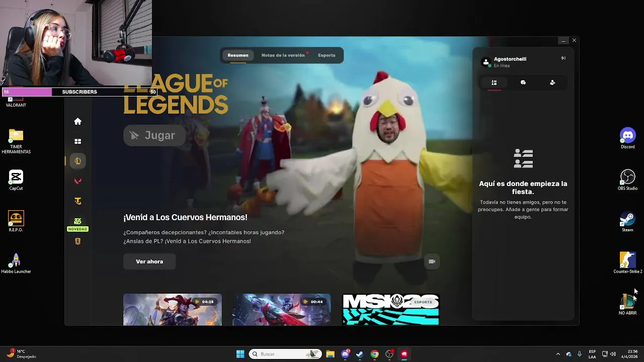Select the Teamfight Tactics sidebar icon
The width and height of the screenshot is (644, 362).
tap(77, 201)
